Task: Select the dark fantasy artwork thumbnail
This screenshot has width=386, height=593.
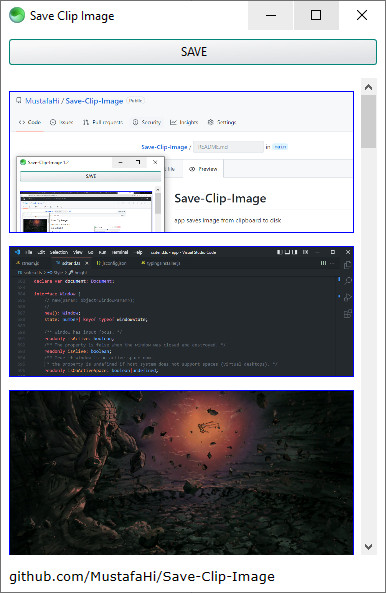Action: tap(181, 472)
